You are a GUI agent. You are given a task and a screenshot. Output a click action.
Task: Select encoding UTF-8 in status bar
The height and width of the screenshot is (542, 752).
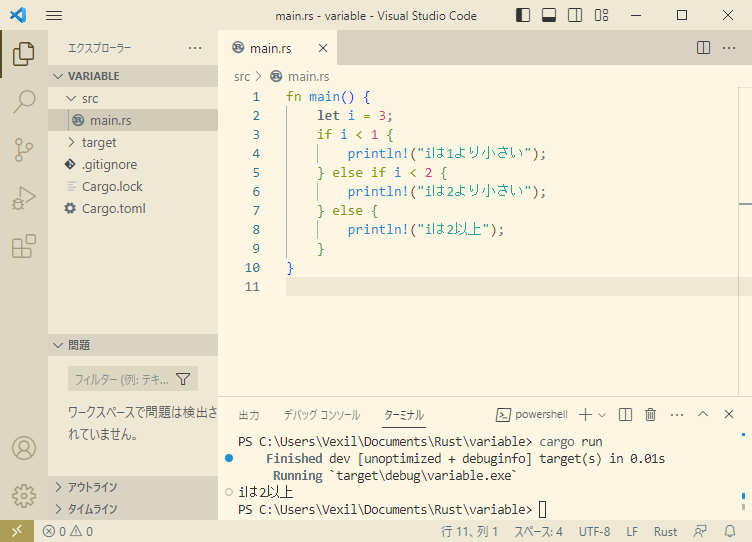(x=594, y=531)
